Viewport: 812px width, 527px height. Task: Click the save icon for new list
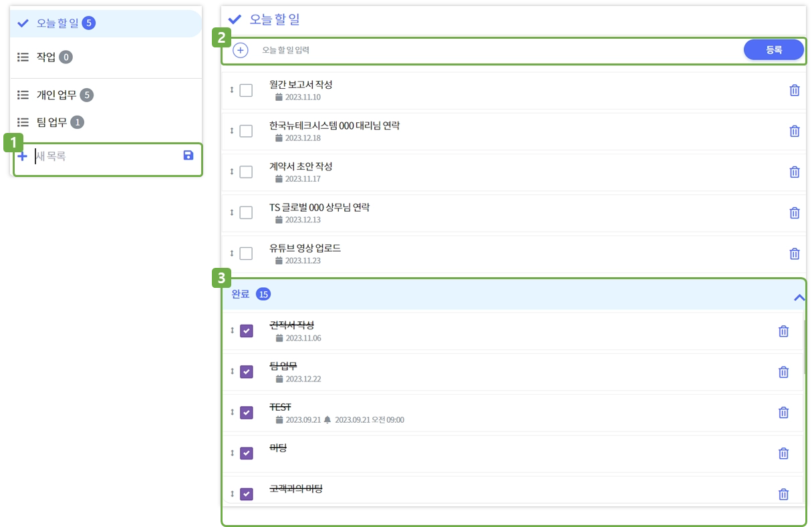188,156
